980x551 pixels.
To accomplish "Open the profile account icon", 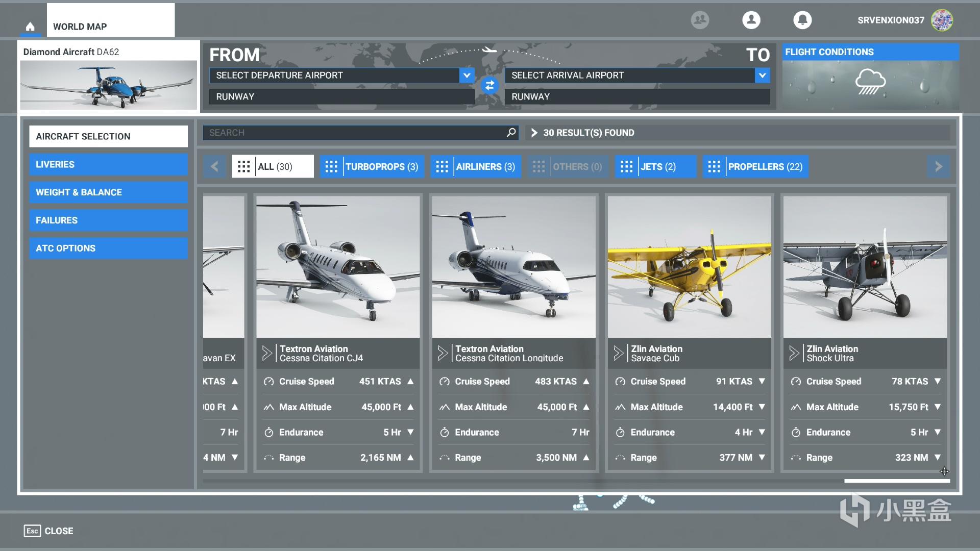I will 751,20.
